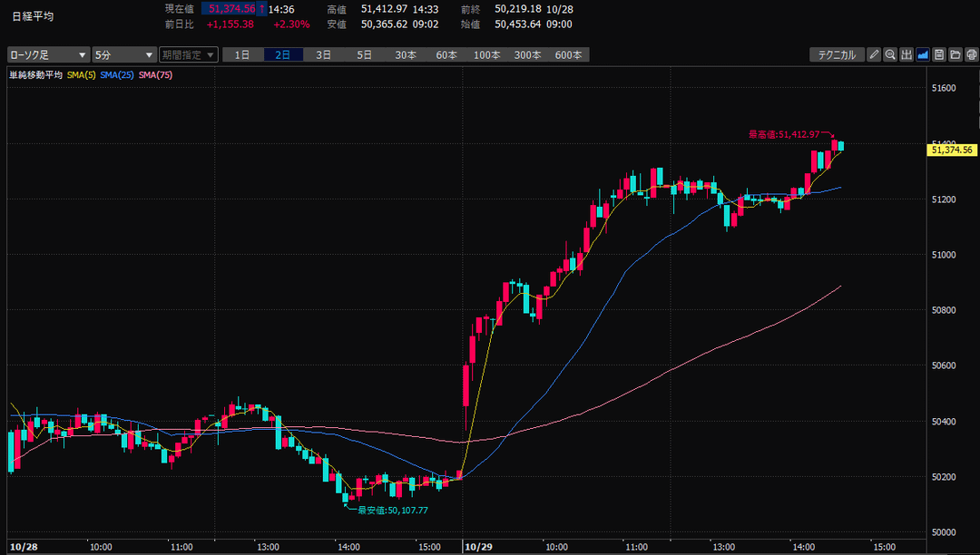
Task: Click the folder icon in toolbar
Action: (955, 54)
